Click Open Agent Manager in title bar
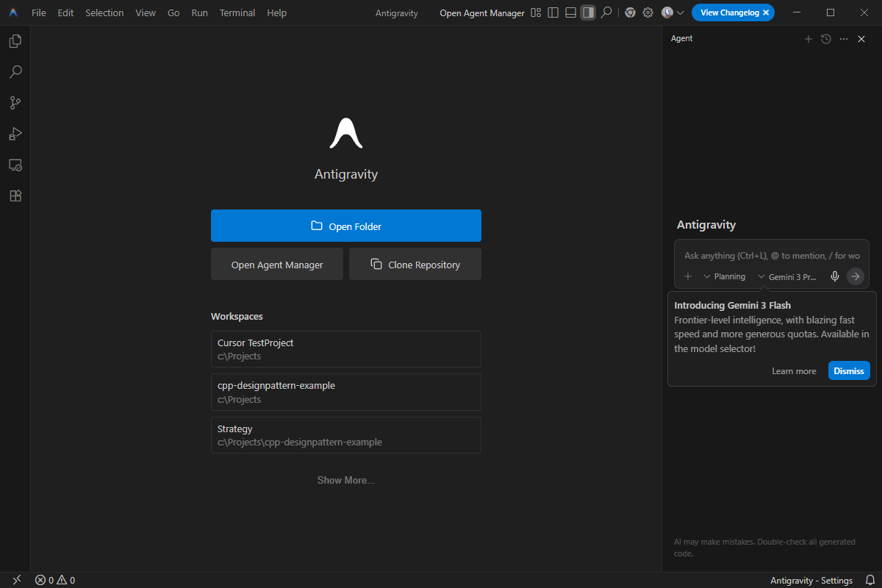 (x=482, y=12)
